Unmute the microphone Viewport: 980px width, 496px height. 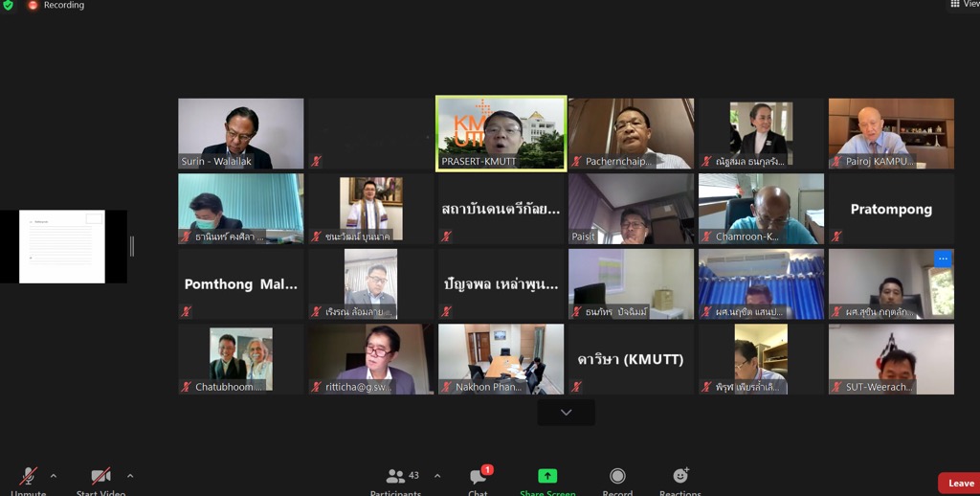point(29,479)
